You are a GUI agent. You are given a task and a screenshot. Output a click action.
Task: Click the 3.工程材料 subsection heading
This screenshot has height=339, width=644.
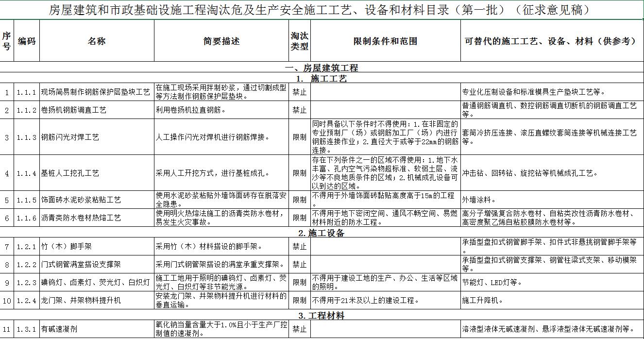(x=322, y=316)
